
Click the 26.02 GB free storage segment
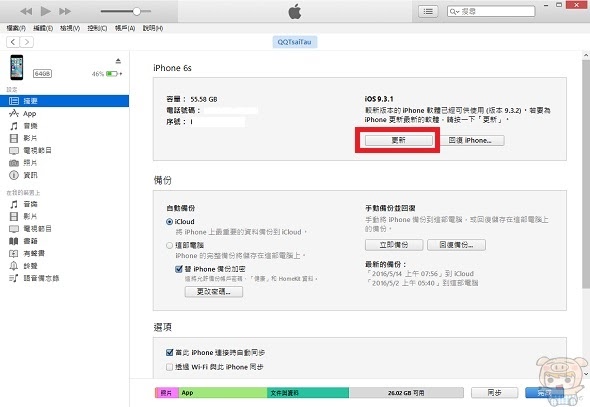(x=406, y=393)
